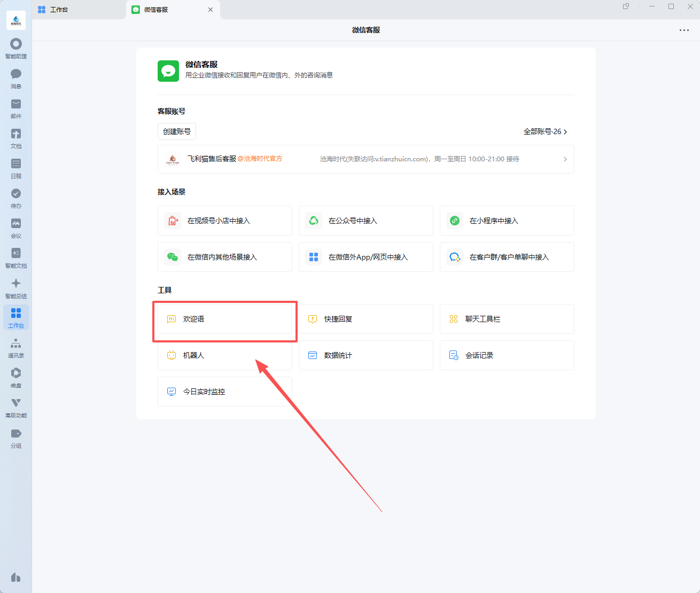Open the 今日实时监控 tool
Screen dimensions: 700x593
pos(225,392)
